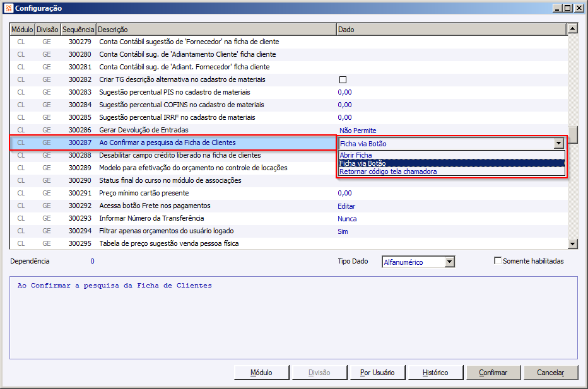Click the Descrição column header
Image resolution: width=588 pixels, height=389 pixels.
click(216, 30)
